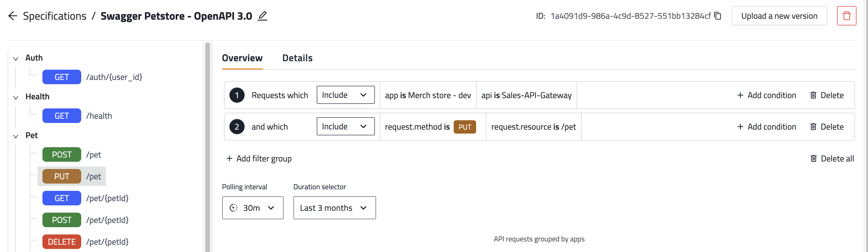The image size is (868, 252).
Task: Click the back arrow to Specifications
Action: [12, 16]
